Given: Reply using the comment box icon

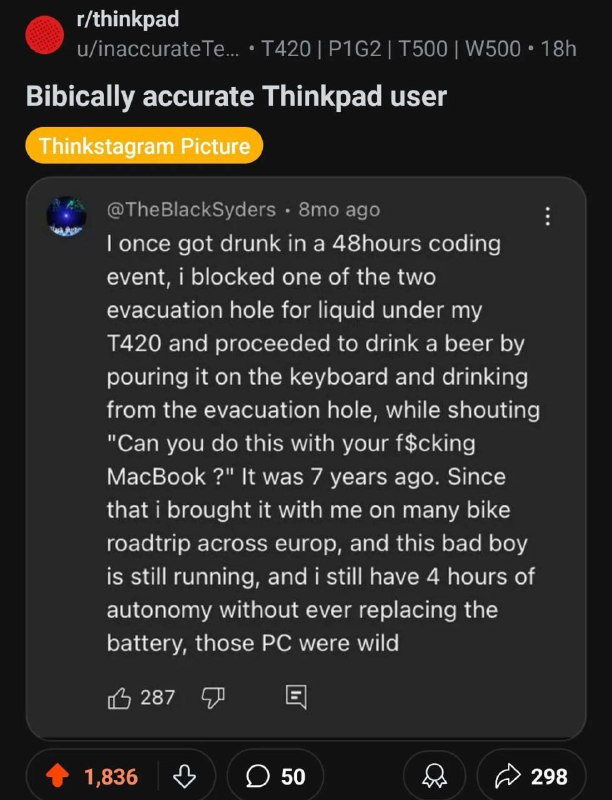Looking at the screenshot, I should [296, 697].
